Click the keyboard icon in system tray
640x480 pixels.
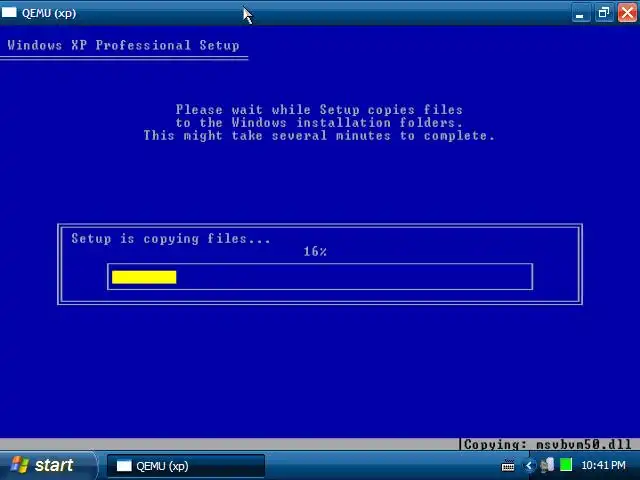[x=508, y=465]
